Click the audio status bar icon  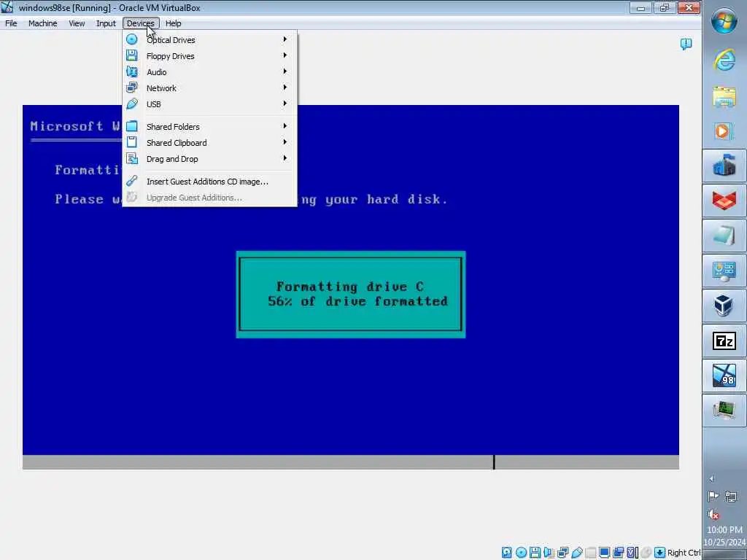(549, 553)
